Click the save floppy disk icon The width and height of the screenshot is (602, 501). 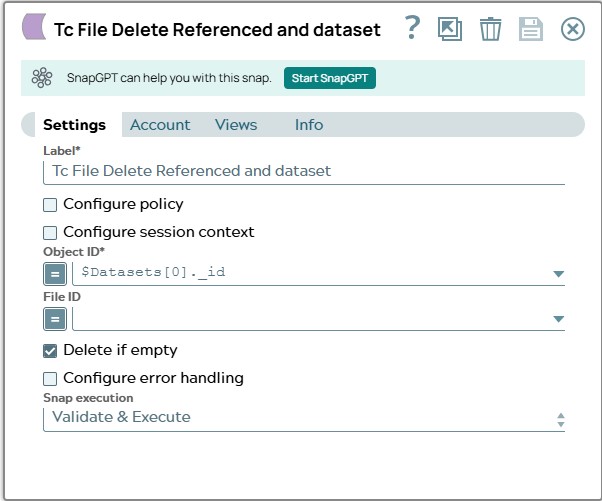pyautogui.click(x=531, y=29)
